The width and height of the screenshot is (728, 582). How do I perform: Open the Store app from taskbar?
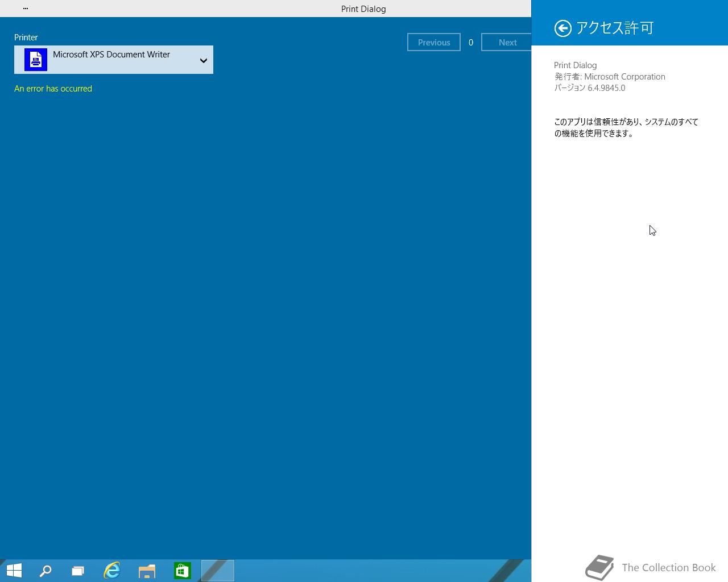[182, 571]
